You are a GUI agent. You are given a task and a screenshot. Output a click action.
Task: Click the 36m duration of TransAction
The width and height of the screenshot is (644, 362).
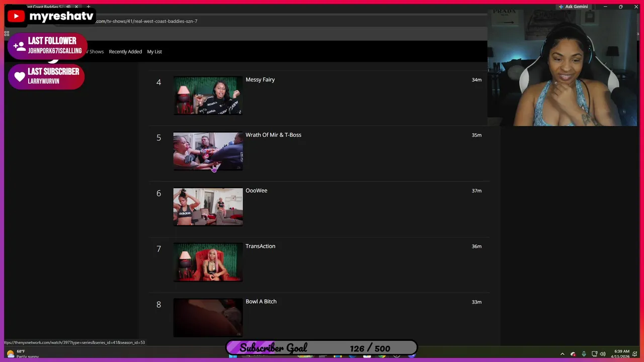tap(476, 246)
